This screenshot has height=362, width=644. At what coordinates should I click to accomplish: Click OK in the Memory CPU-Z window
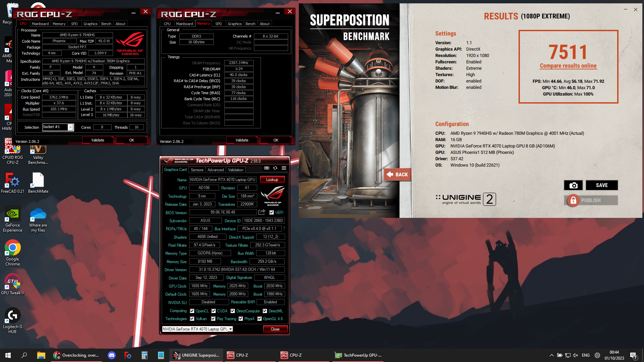[276, 140]
